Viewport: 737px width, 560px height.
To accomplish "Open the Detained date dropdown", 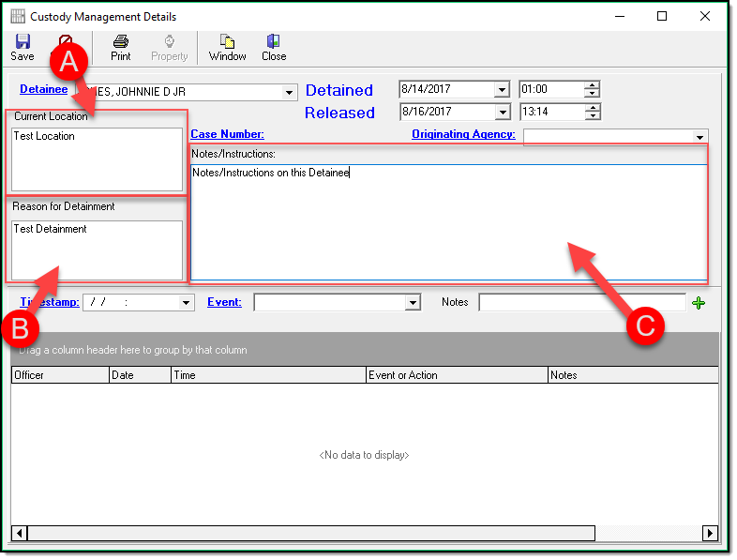I will coord(502,90).
